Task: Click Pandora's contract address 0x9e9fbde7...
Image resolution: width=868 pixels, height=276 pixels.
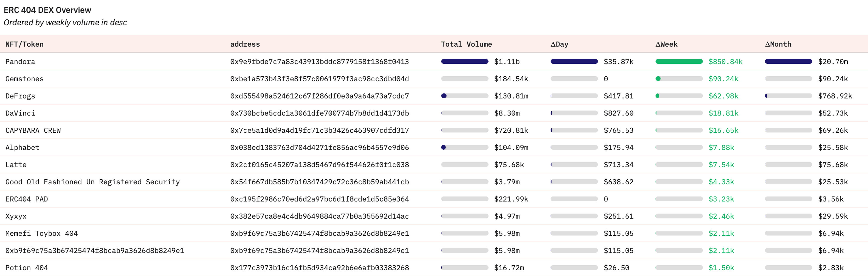Action: pos(319,61)
